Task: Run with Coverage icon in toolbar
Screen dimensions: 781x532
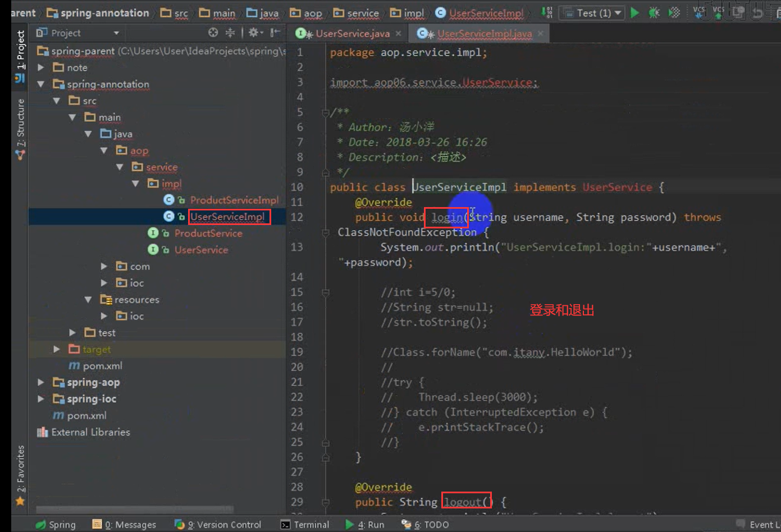Action: [674, 12]
